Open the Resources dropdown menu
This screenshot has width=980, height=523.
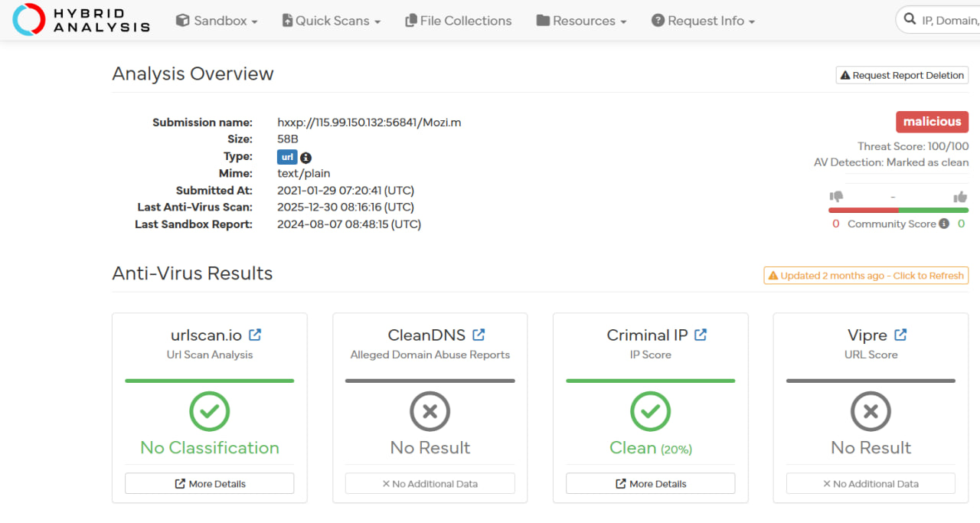click(x=581, y=21)
